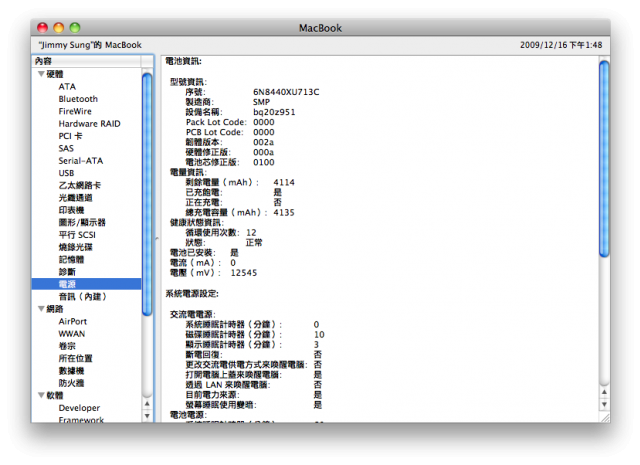Viewport: 640px width, 465px height.
Task: Click the PCB Lot Code label
Action: [215, 132]
